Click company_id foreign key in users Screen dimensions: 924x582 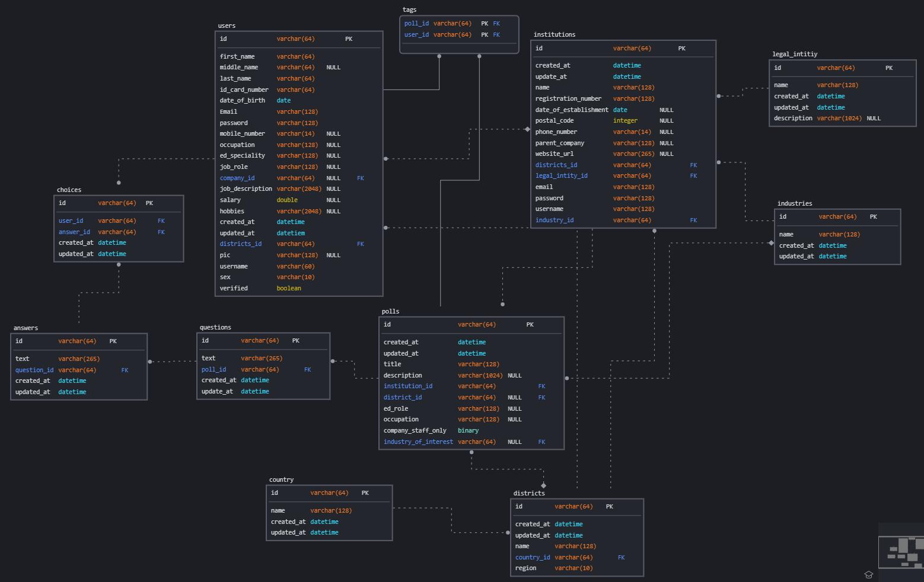(x=299, y=178)
